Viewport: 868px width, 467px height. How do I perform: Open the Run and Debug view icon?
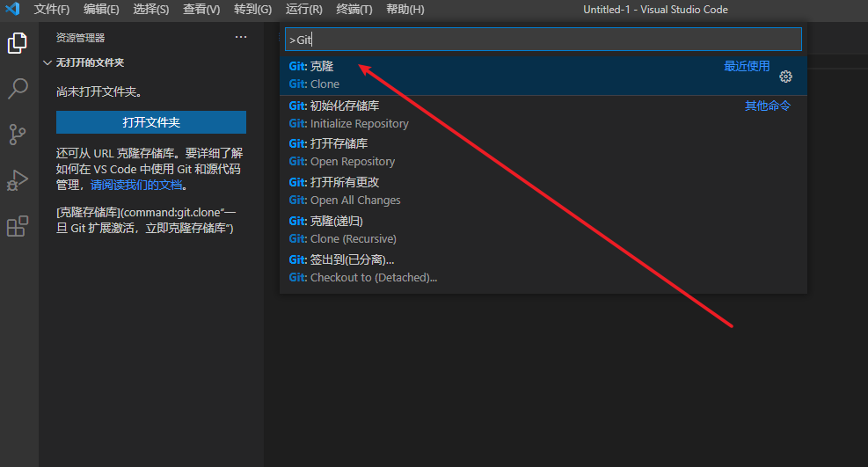[x=18, y=180]
